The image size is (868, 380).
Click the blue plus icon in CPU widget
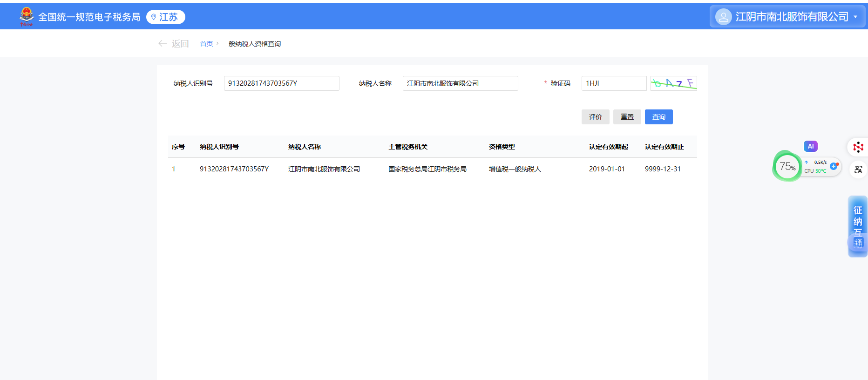coord(834,166)
